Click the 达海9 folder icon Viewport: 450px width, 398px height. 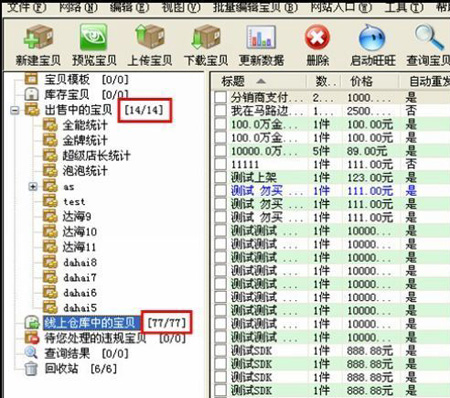pos(50,217)
